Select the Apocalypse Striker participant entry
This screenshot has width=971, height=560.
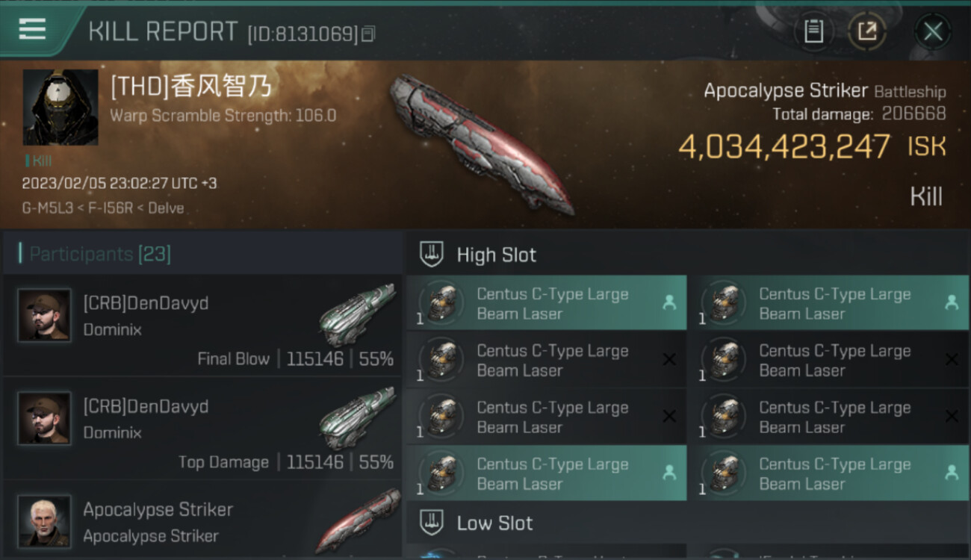pos(202,519)
